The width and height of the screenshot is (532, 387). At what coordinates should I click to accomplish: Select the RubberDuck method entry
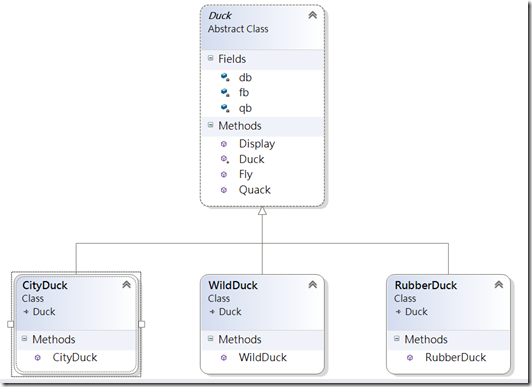[455, 357]
